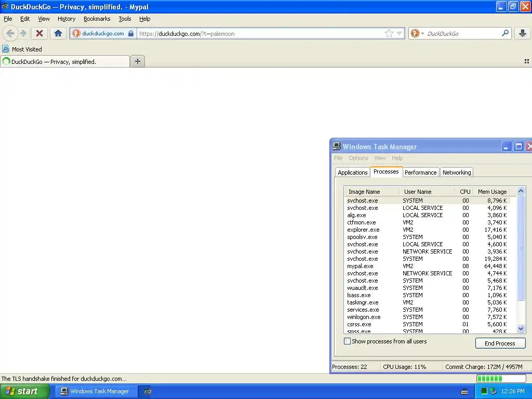This screenshot has height=399, width=532.
Task: Select the explorer.exe process row
Action: pyautogui.click(x=427, y=230)
